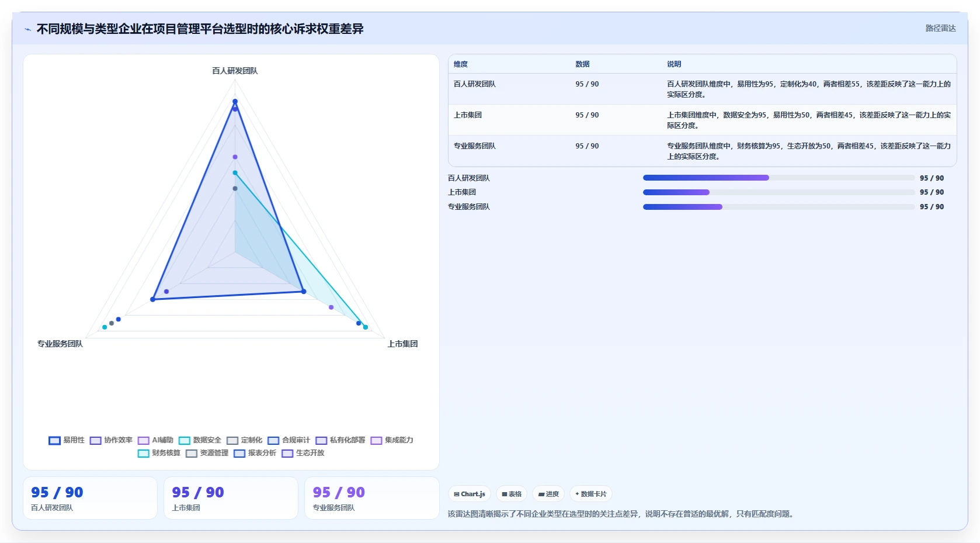Click the 上市集团 radar axis label

pos(402,344)
